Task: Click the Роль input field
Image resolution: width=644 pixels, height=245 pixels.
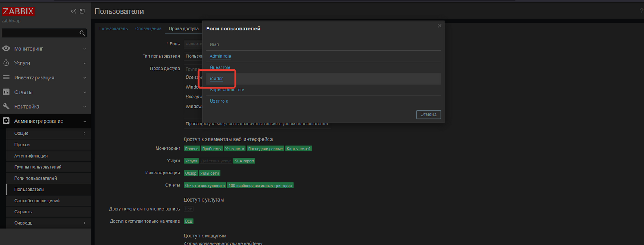Action: click(193, 44)
